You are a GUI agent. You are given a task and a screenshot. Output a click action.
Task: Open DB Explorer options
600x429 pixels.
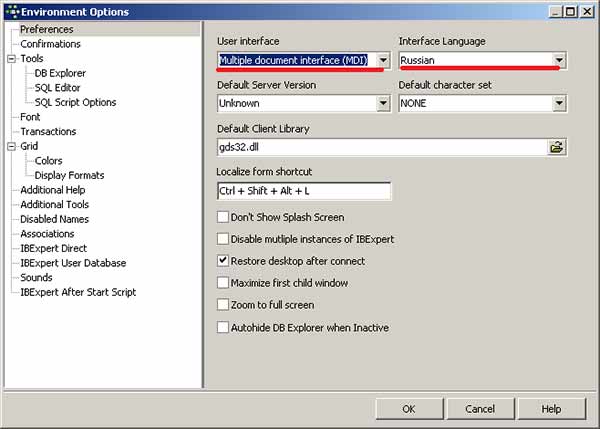[x=60, y=73]
